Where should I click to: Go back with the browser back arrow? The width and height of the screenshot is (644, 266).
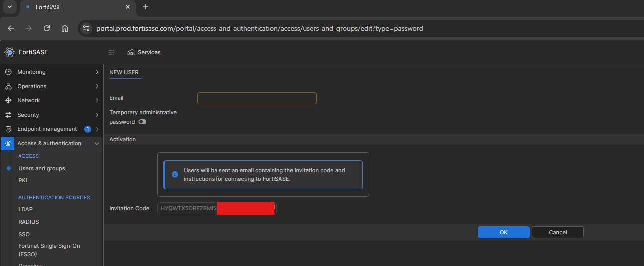(x=11, y=28)
